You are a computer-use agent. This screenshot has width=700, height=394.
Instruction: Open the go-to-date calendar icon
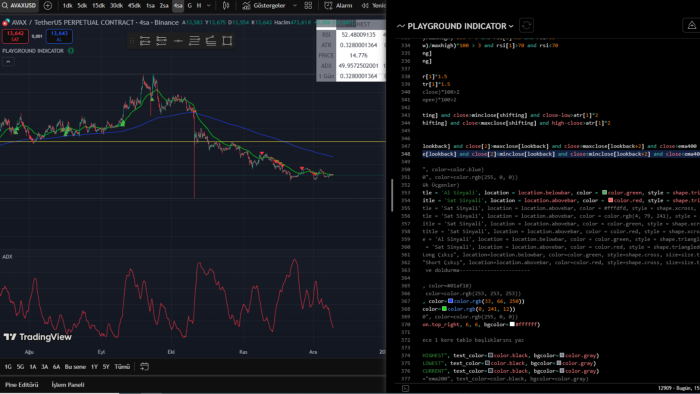(144, 367)
